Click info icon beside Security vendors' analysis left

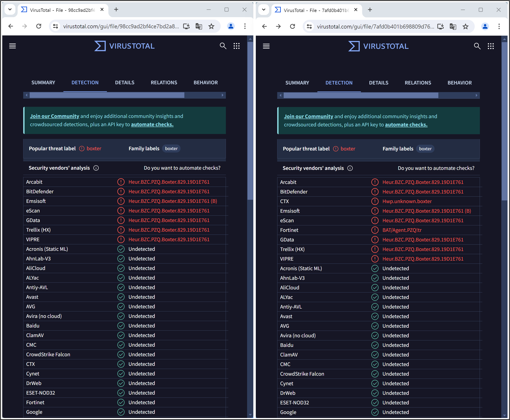tap(96, 168)
